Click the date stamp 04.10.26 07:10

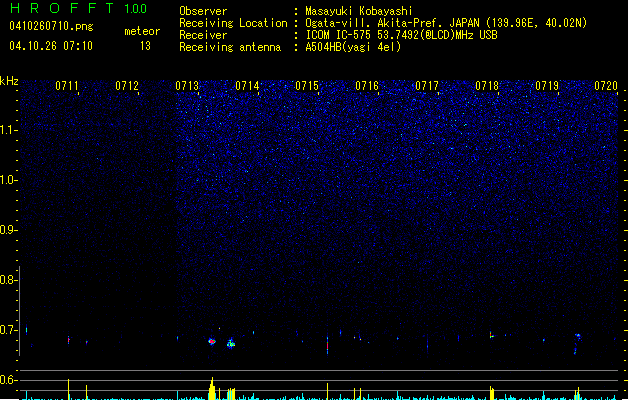(x=51, y=46)
